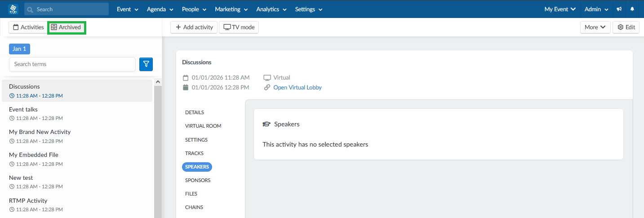Switch to the Archived tab
Screen dimensions: 644x218
(x=66, y=27)
